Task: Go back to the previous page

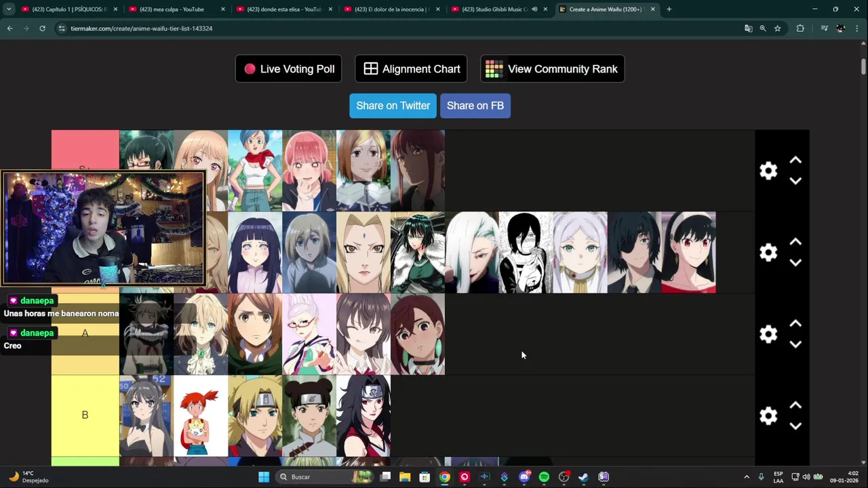Action: (x=9, y=28)
